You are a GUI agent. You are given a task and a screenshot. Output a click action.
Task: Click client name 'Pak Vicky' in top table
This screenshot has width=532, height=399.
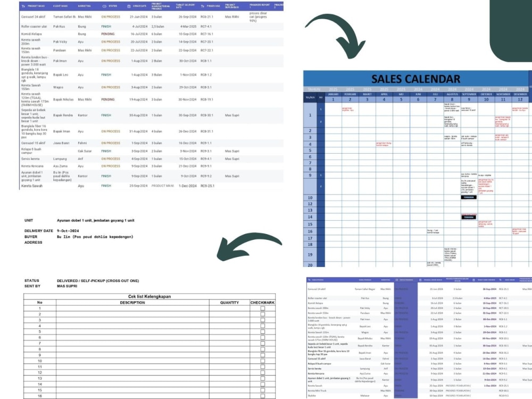pyautogui.click(x=60, y=41)
